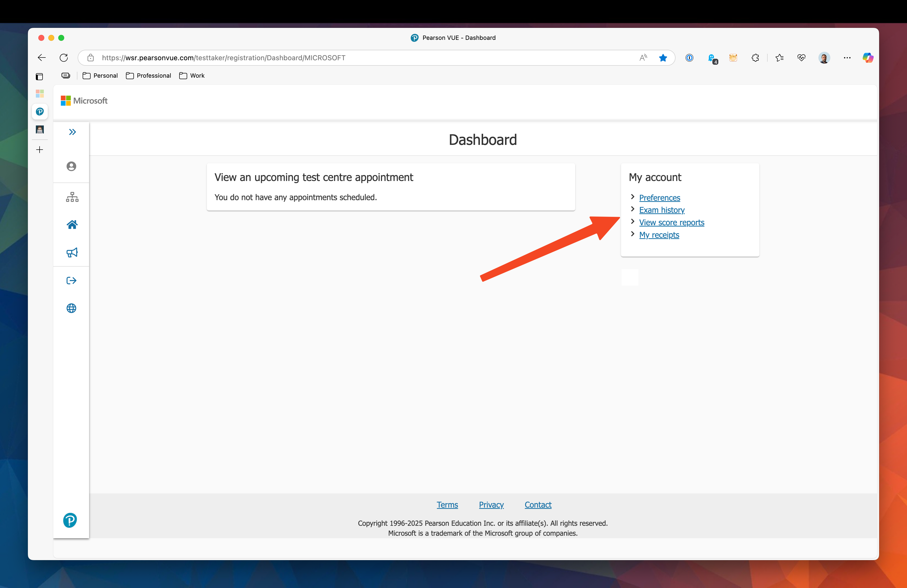Open the user profile icon in sidebar

[71, 166]
